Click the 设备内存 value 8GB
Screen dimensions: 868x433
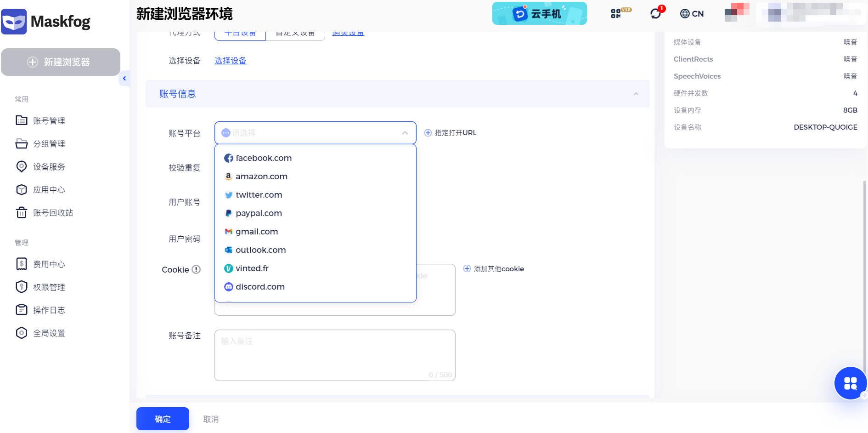[x=850, y=110]
